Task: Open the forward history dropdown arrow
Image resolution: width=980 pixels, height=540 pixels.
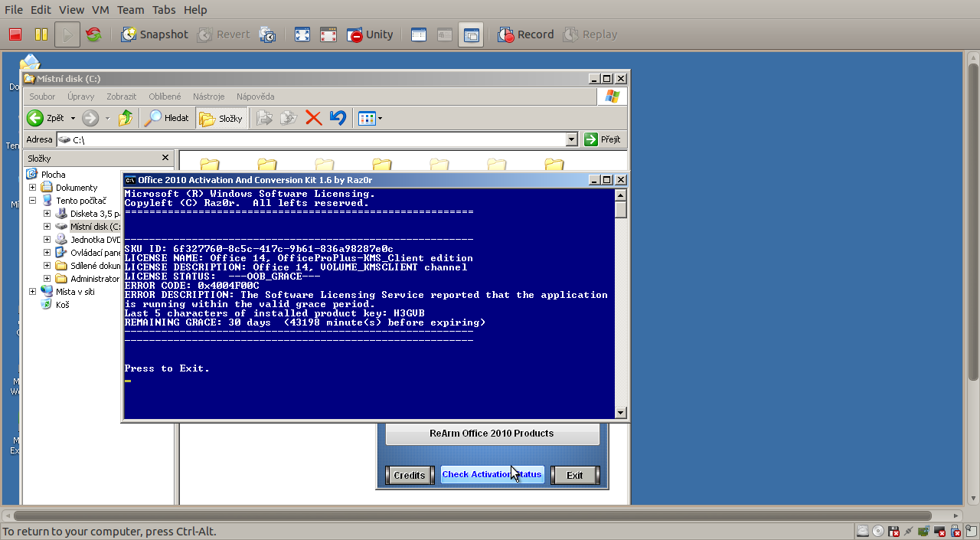Action: [107, 118]
